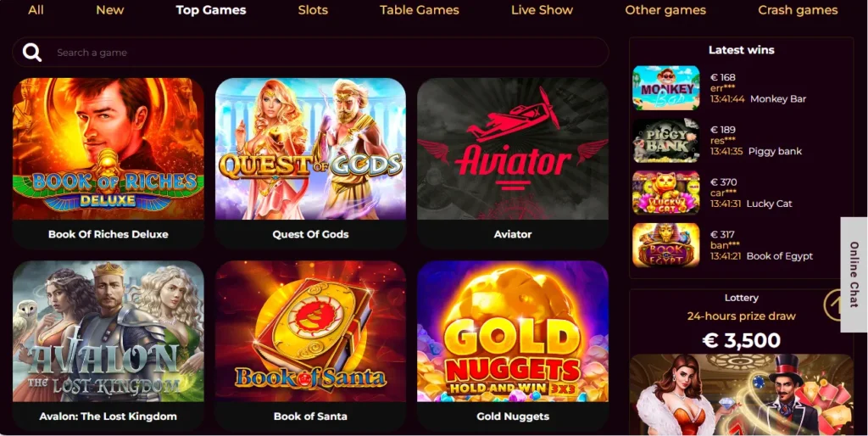Open the Online Chat side button
Image resolution: width=868 pixels, height=436 pixels.
pyautogui.click(x=854, y=274)
